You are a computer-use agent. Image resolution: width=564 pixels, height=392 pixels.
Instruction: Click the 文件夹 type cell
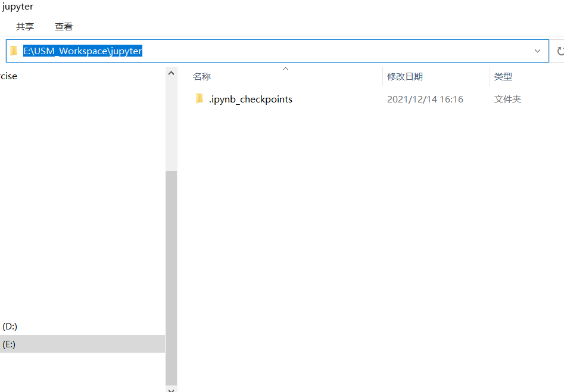click(507, 99)
